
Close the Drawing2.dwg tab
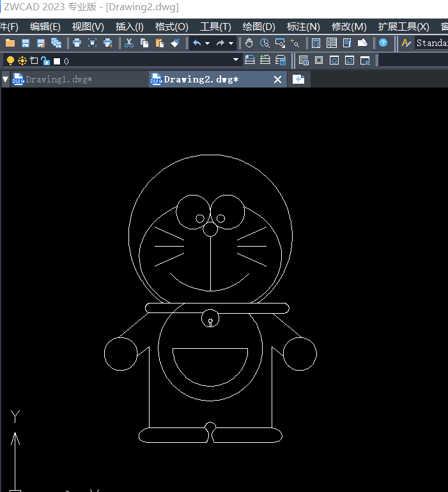point(277,79)
